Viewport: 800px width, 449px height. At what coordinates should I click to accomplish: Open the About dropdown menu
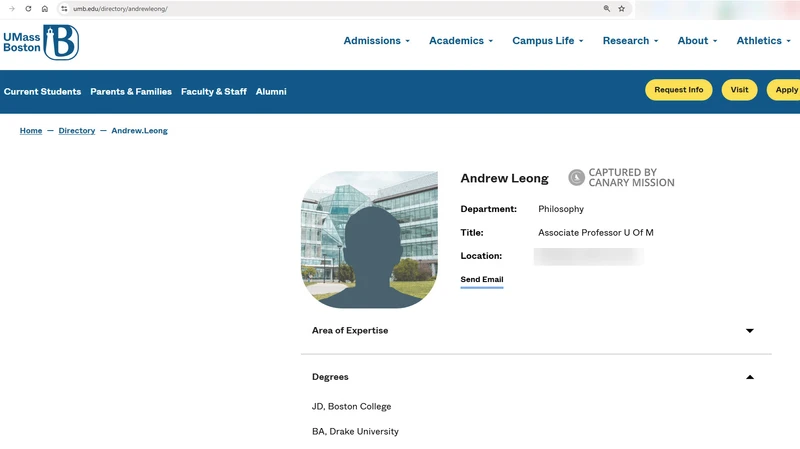tap(697, 41)
